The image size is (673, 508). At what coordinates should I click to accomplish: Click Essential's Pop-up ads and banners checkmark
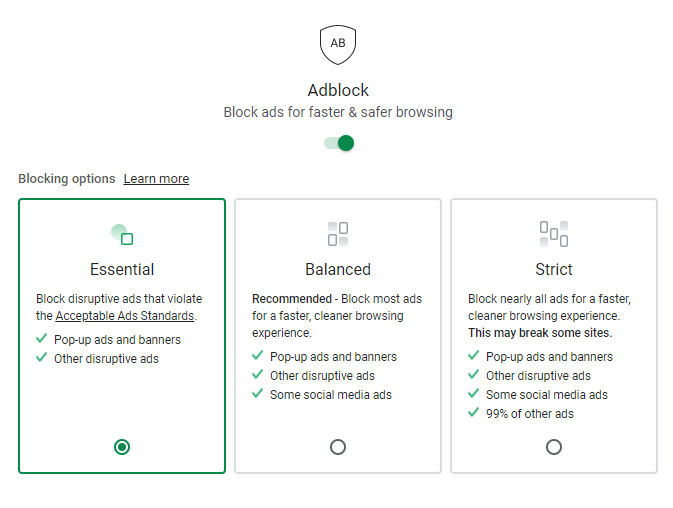42,339
